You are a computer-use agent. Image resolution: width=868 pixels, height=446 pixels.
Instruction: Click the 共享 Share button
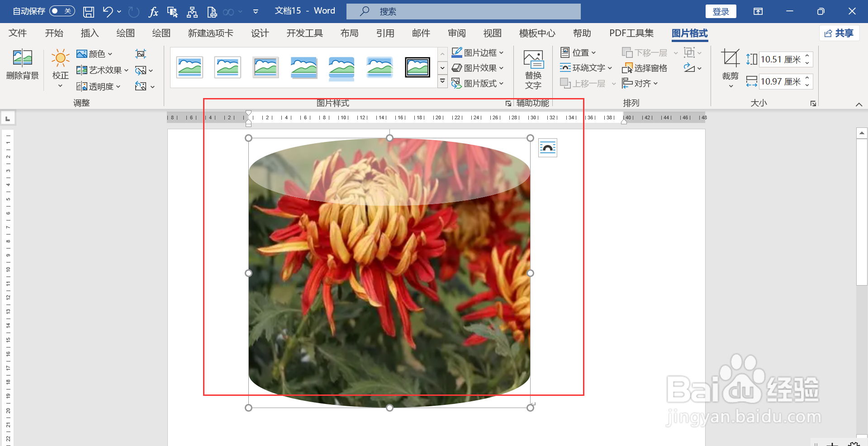pos(839,33)
